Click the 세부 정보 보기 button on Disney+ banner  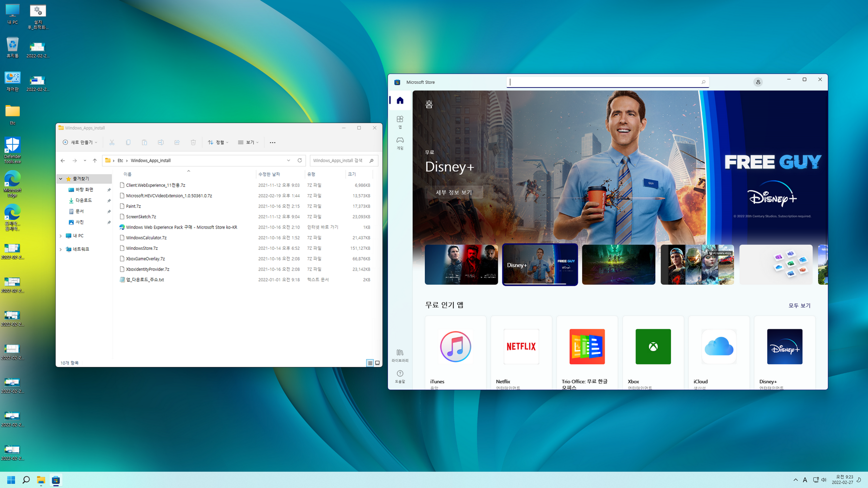(x=453, y=192)
